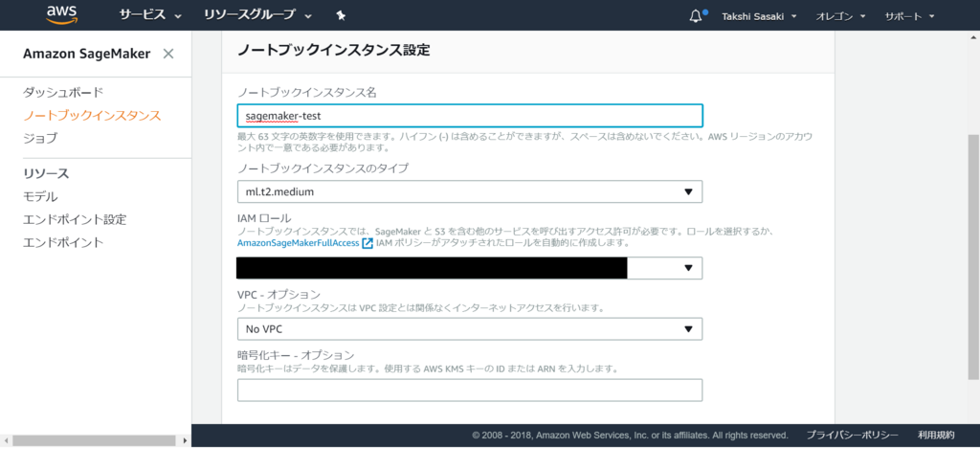Open エンドポイント in the sidebar
The image size is (980, 470).
pyautogui.click(x=63, y=242)
